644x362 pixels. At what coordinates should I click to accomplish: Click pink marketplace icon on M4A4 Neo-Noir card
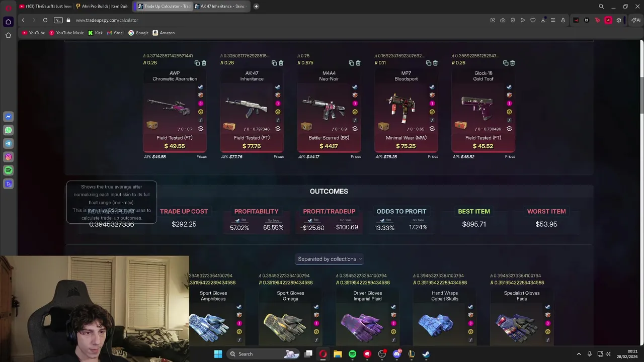click(355, 104)
